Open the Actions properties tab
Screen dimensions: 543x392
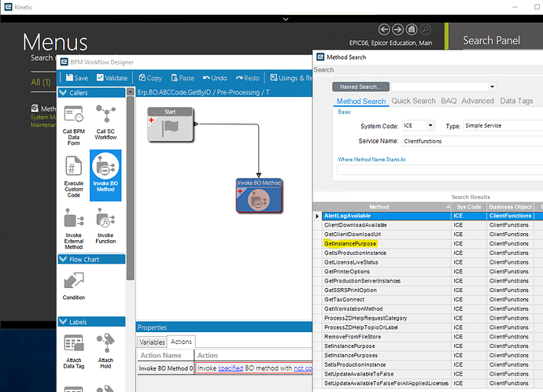181,342
